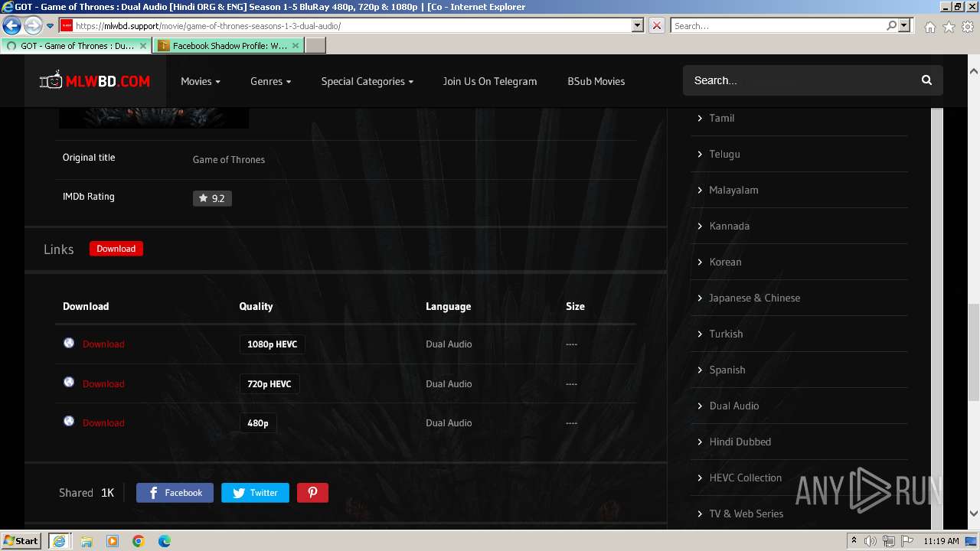
Task: Open Join Us On Telegram link
Action: [x=490, y=81]
